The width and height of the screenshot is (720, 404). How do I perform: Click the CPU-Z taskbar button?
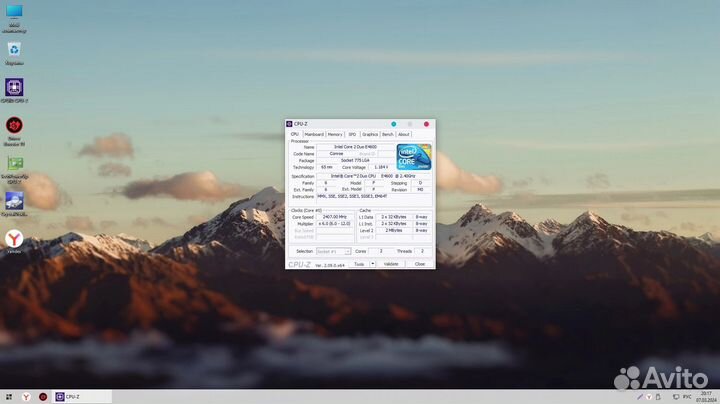point(69,397)
